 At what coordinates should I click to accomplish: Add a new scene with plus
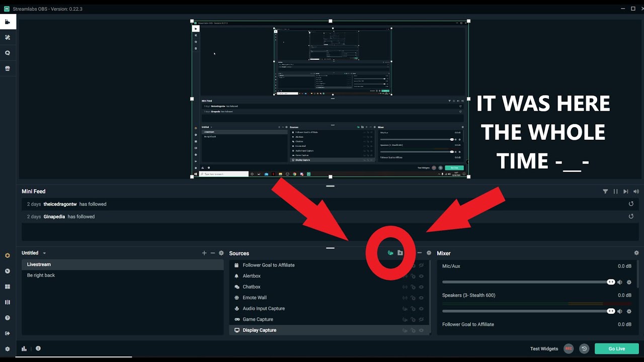pos(204,253)
